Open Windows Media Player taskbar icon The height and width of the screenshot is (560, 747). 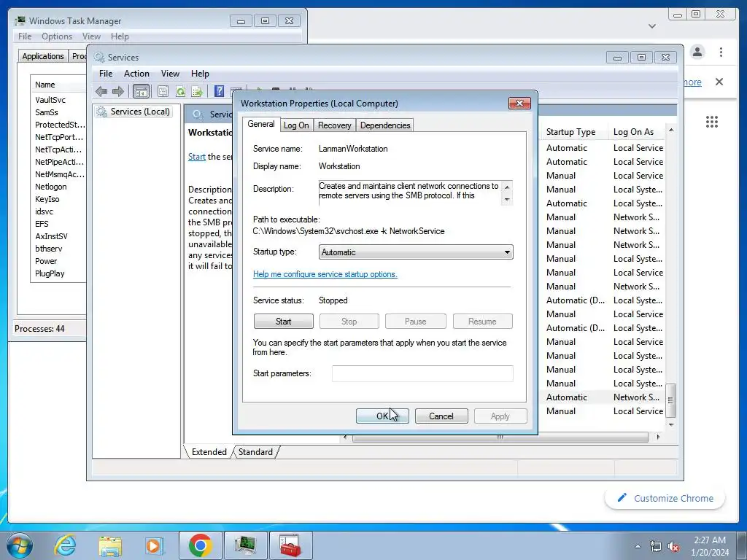click(x=154, y=545)
